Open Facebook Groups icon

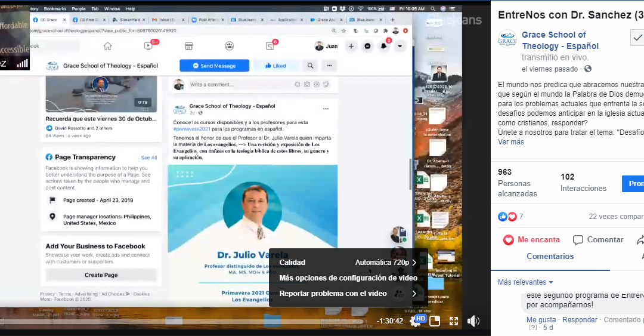[x=230, y=46]
